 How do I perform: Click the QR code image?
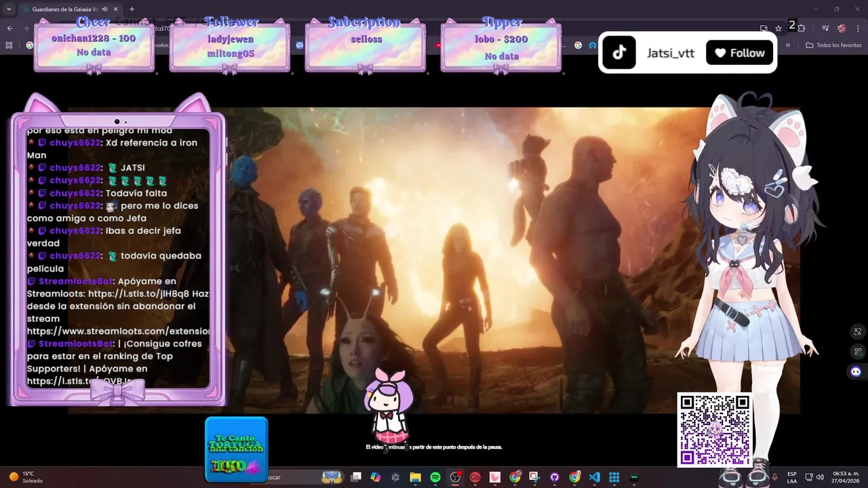click(x=715, y=430)
